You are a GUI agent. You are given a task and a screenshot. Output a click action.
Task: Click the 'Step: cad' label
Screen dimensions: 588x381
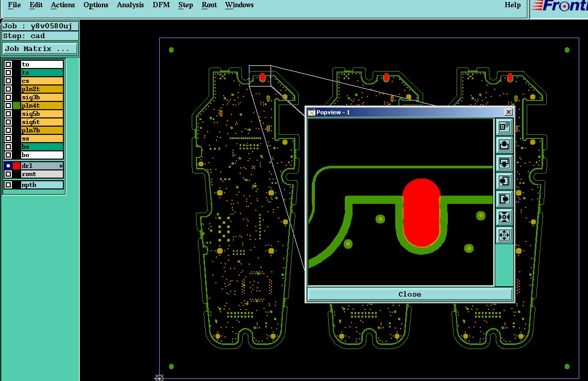[x=41, y=36]
